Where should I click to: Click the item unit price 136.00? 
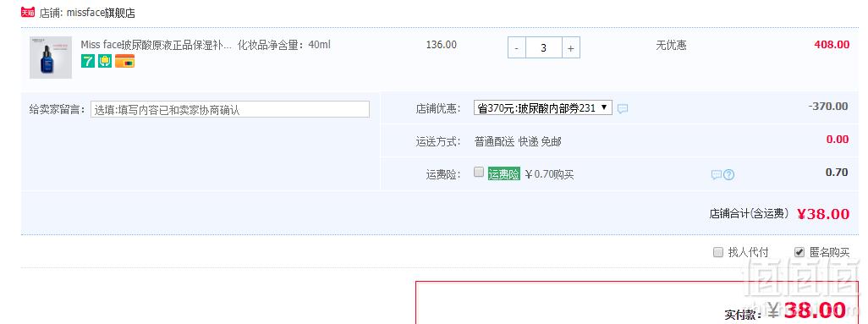(x=442, y=45)
